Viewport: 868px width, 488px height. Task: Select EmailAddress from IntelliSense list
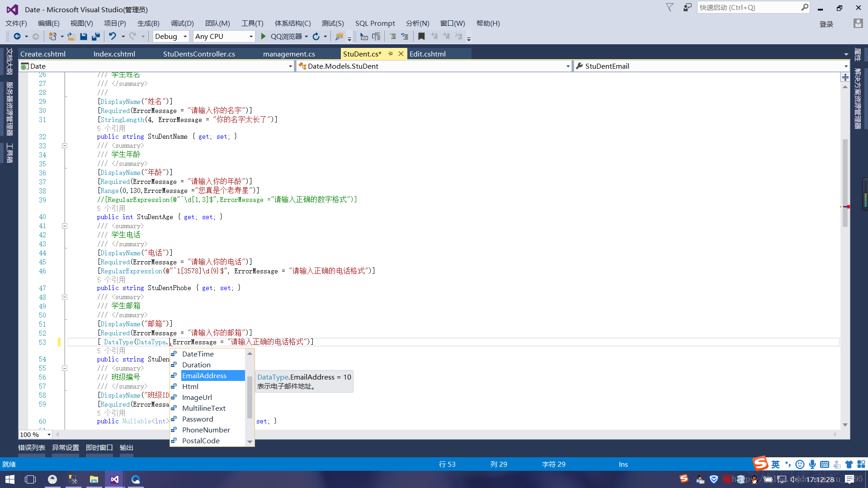(x=204, y=376)
